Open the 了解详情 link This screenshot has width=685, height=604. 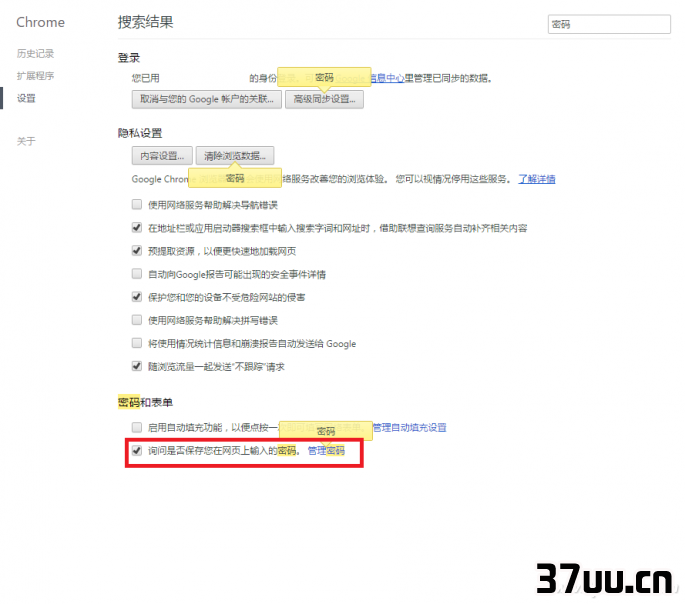point(536,179)
